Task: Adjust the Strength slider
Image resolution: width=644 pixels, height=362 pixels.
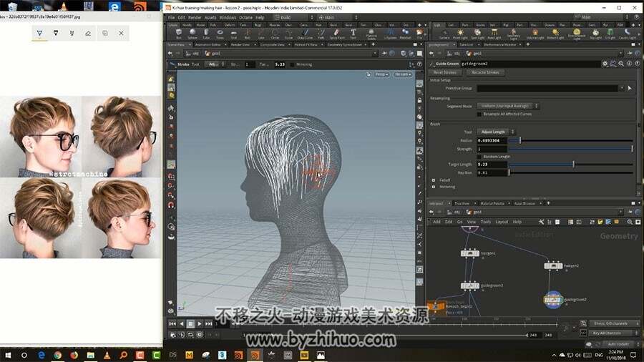Action: tap(571, 149)
